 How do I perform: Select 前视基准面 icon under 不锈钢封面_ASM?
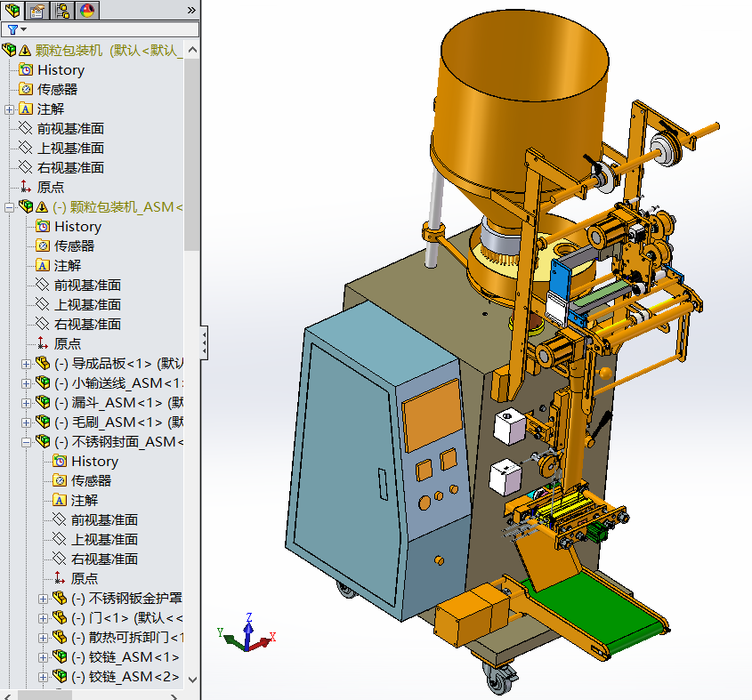(59, 519)
